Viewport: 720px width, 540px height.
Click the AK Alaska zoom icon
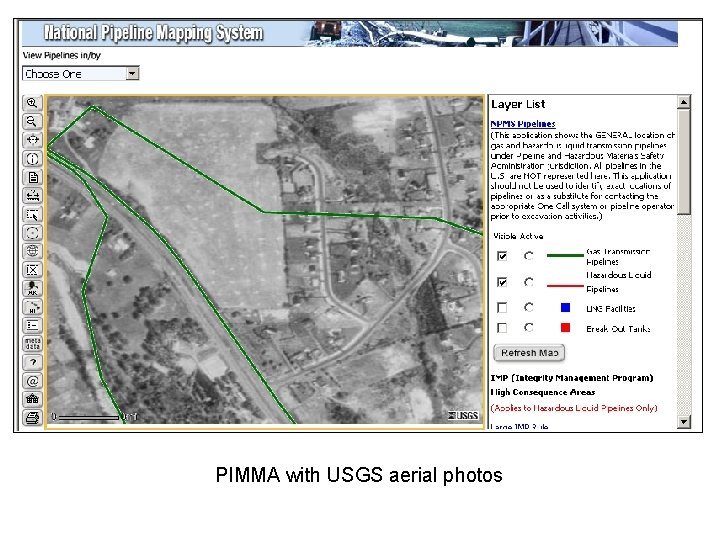(32, 288)
